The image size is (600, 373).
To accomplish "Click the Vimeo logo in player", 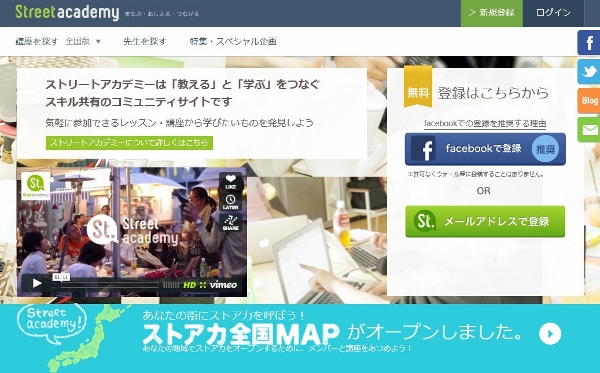I will pyautogui.click(x=223, y=285).
